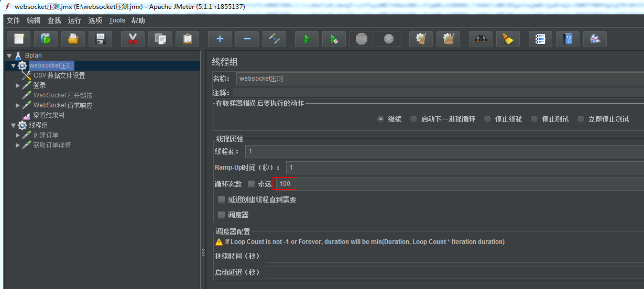The height and width of the screenshot is (289, 644).
Task: Click the Paste clipboard icon
Action: click(x=188, y=39)
